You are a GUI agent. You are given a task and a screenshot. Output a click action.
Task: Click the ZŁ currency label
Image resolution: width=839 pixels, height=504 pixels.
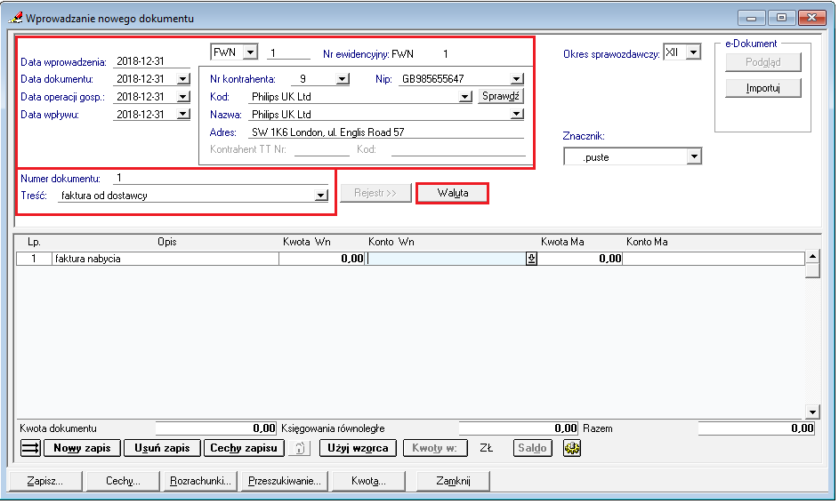(x=487, y=448)
